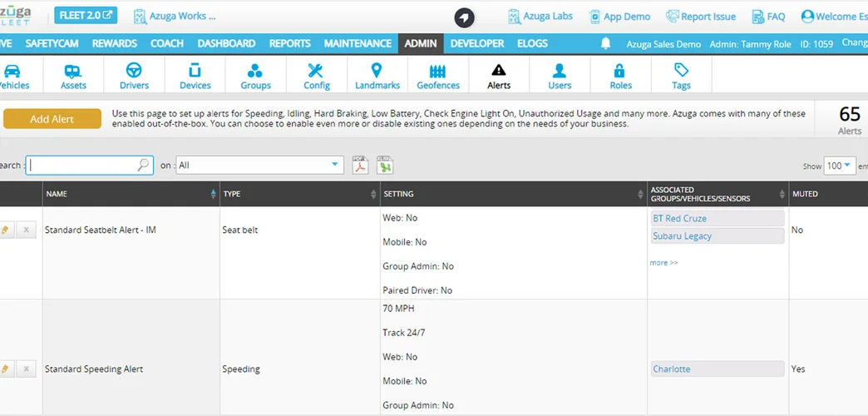Delete the Standard Speeding Alert
This screenshot has width=868, height=416.
(26, 369)
